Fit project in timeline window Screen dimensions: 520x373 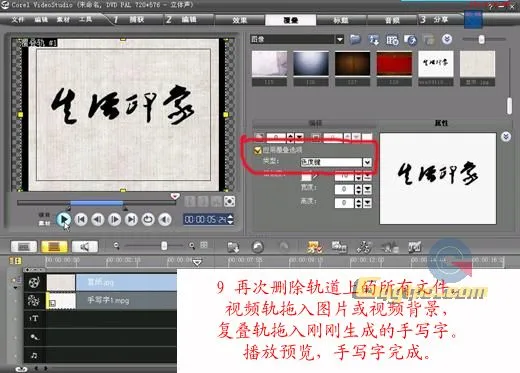coord(204,245)
